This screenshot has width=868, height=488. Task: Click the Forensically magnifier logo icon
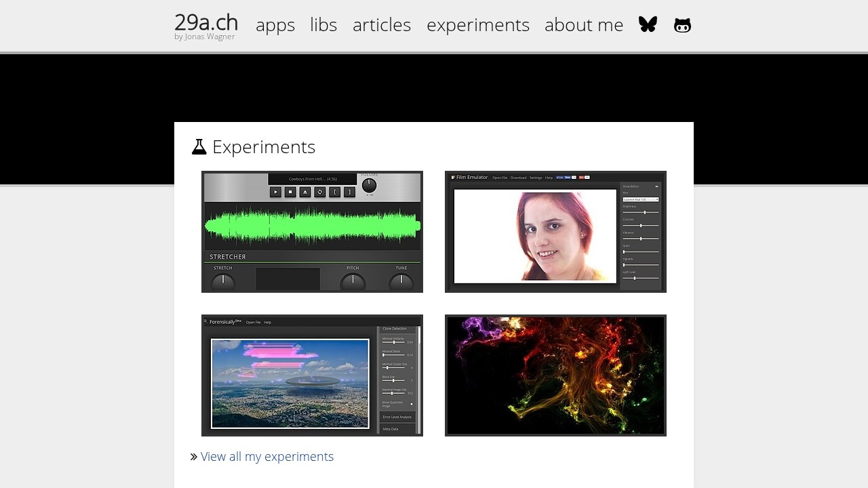[205, 321]
